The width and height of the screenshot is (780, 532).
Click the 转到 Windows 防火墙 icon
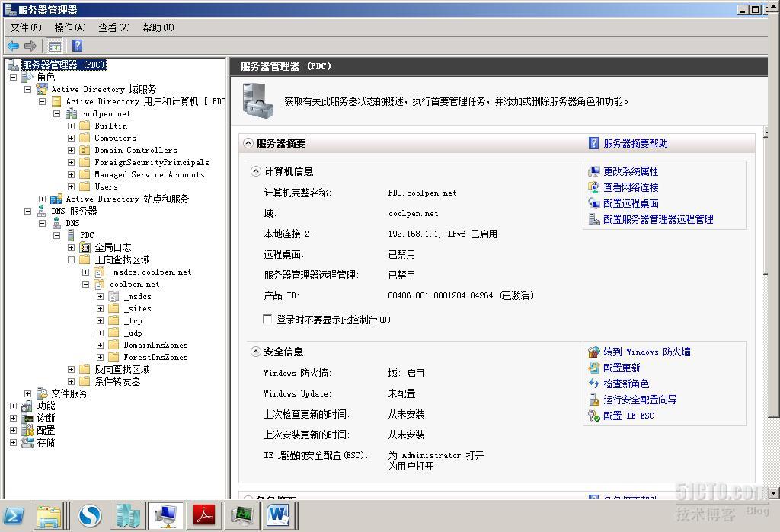coord(594,352)
